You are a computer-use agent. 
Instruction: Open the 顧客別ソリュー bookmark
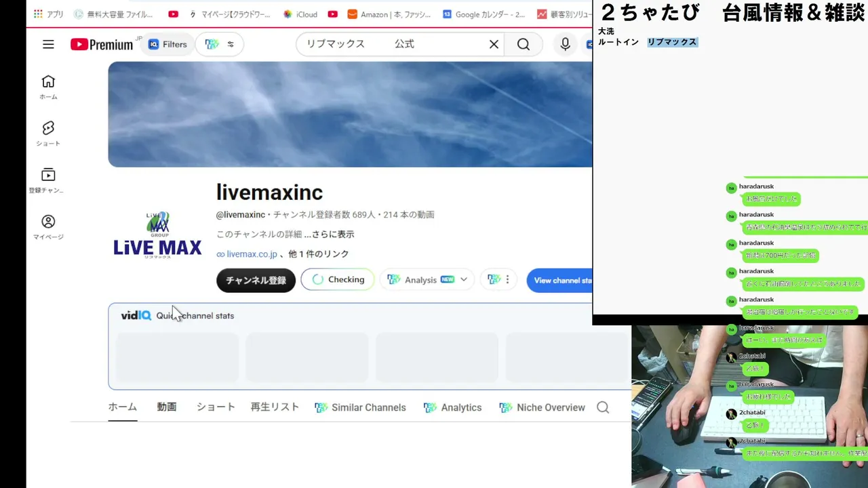[x=564, y=14]
